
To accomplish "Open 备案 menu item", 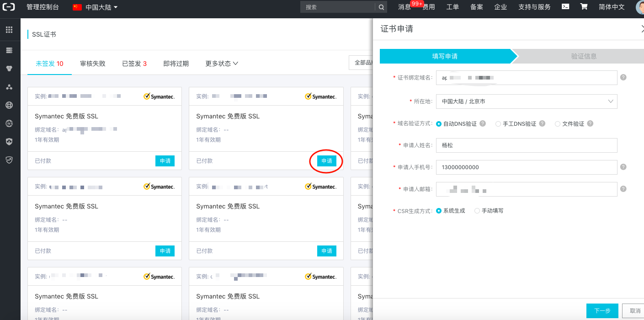I will [x=477, y=7].
